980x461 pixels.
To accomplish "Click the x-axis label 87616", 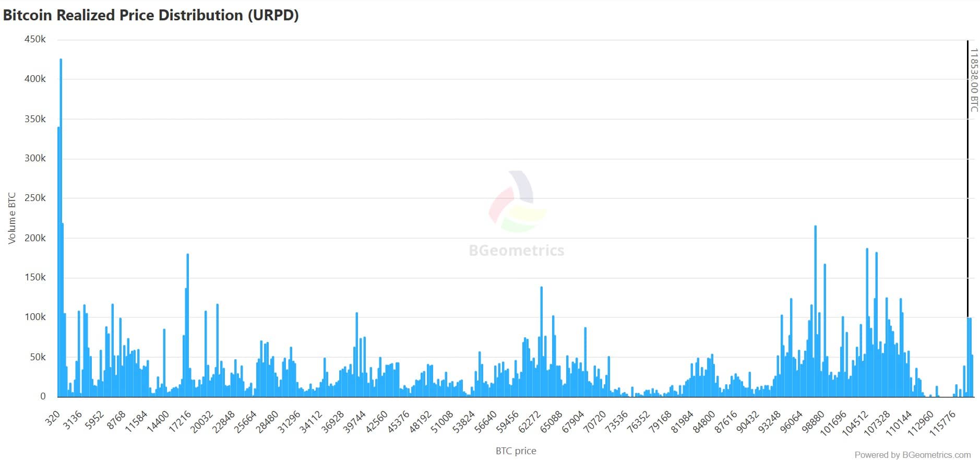I will coord(725,422).
